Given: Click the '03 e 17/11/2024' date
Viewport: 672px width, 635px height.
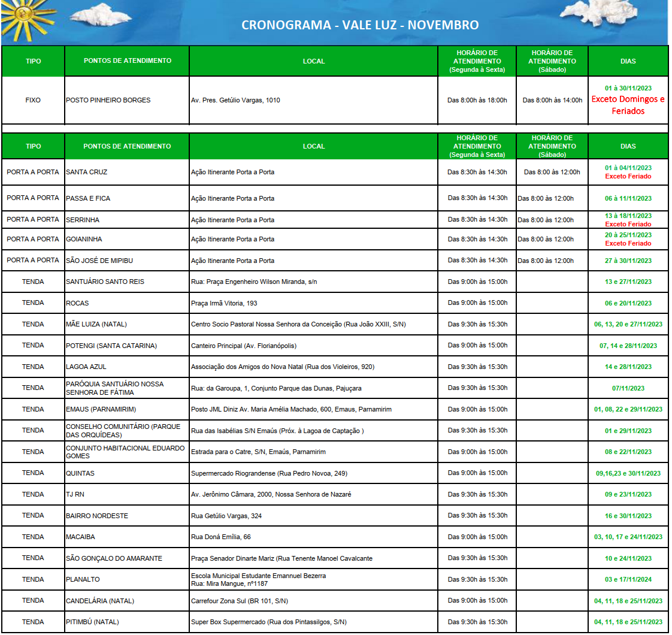Looking at the screenshot, I should tap(628, 579).
